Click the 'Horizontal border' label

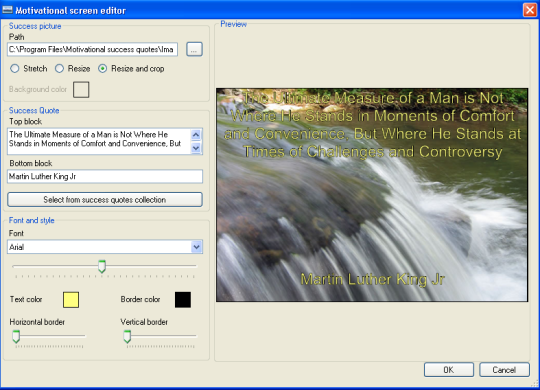pyautogui.click(x=37, y=322)
